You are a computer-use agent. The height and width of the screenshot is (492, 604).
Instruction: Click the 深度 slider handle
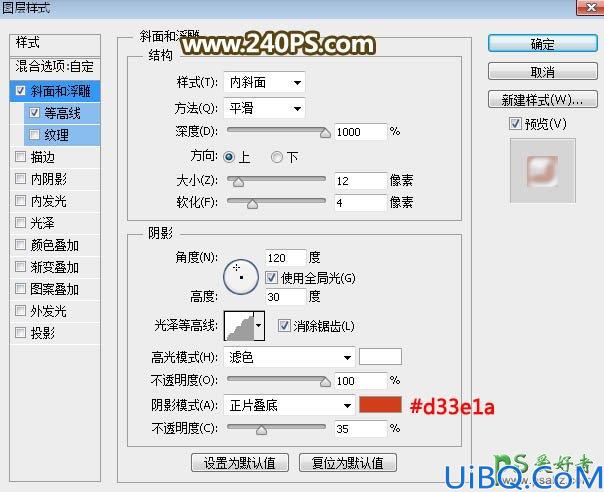[325, 133]
